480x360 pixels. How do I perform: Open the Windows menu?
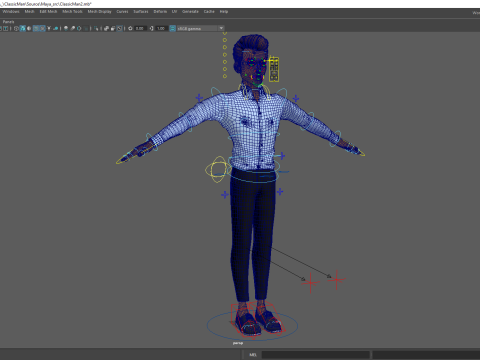pos(11,11)
